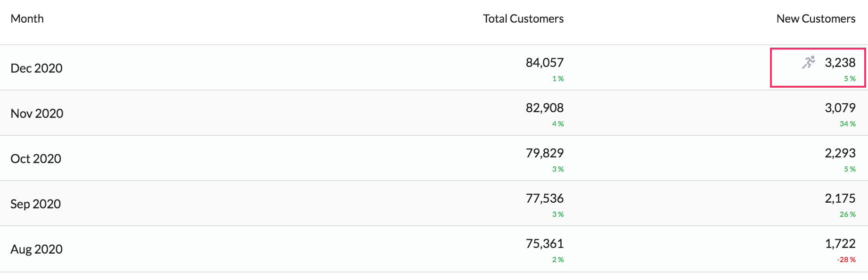
Task: Sort by Total Customers column header
Action: tap(523, 19)
